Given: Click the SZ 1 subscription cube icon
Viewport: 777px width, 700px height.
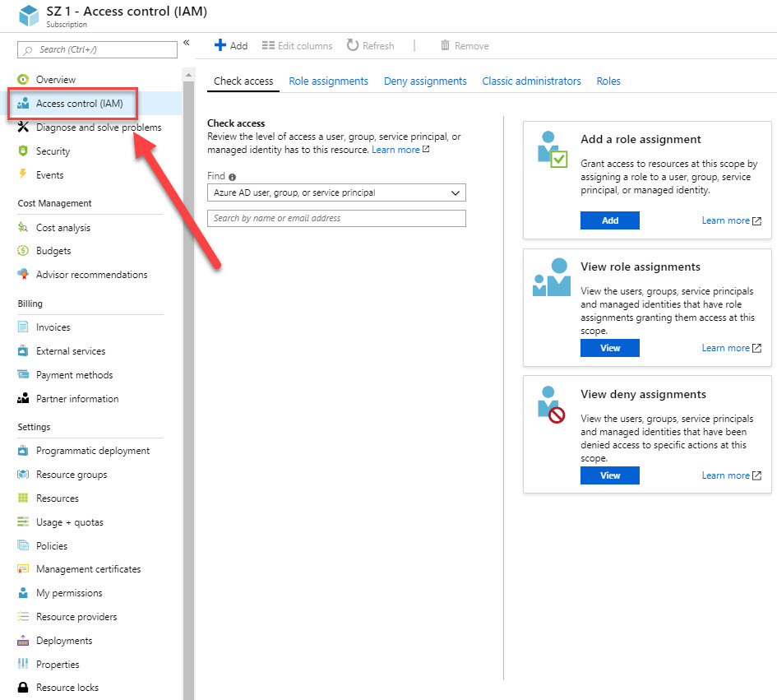Looking at the screenshot, I should click(29, 16).
